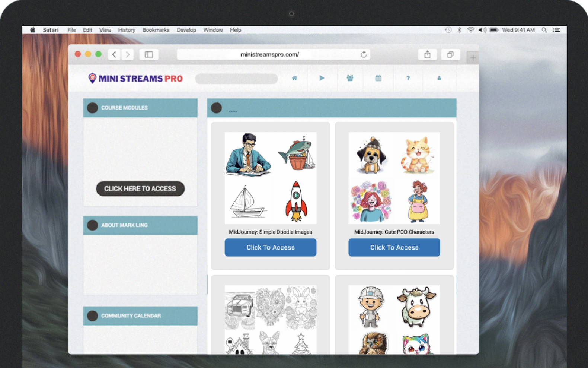
Task: Open the Develop menu
Action: pyautogui.click(x=186, y=30)
